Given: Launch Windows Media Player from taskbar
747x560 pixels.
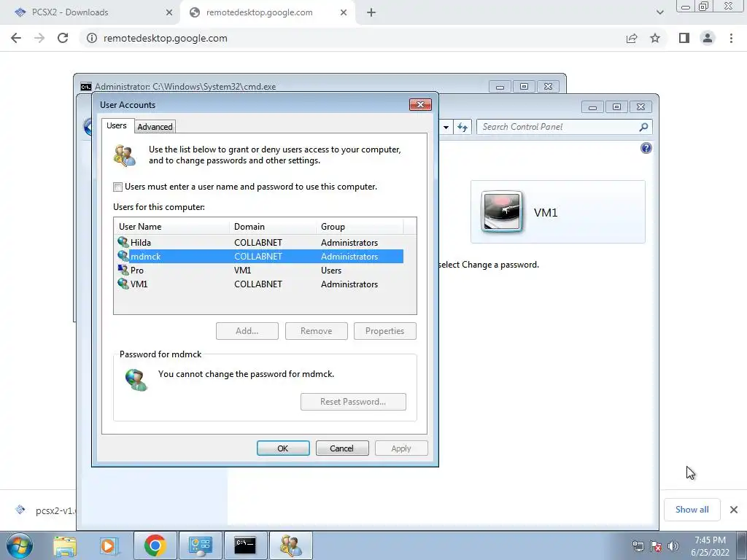Looking at the screenshot, I should pyautogui.click(x=108, y=545).
